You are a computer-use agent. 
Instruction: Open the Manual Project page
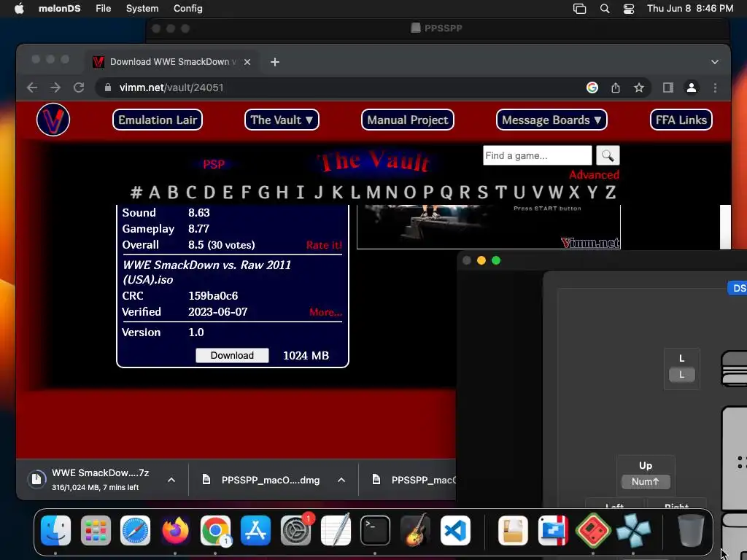[407, 120]
